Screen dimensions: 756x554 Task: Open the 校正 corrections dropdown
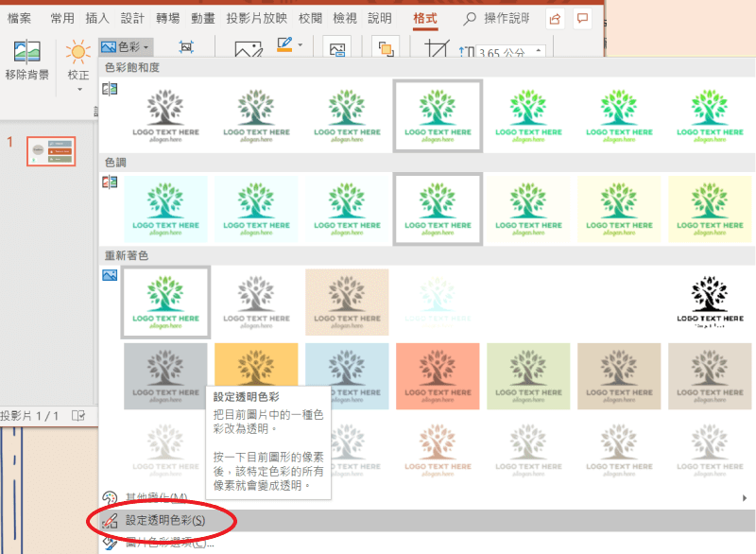[78, 65]
